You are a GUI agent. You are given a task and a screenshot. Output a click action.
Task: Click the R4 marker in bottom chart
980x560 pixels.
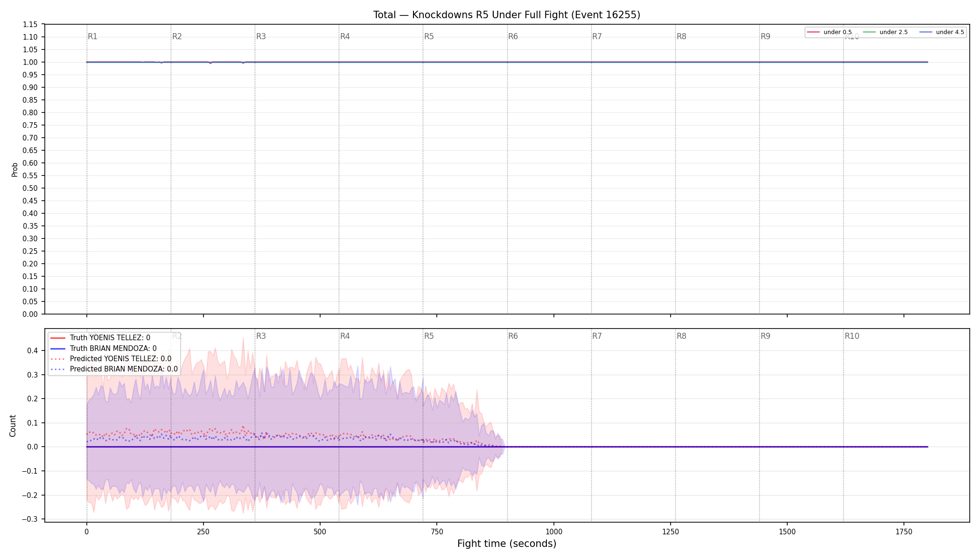[x=345, y=336]
